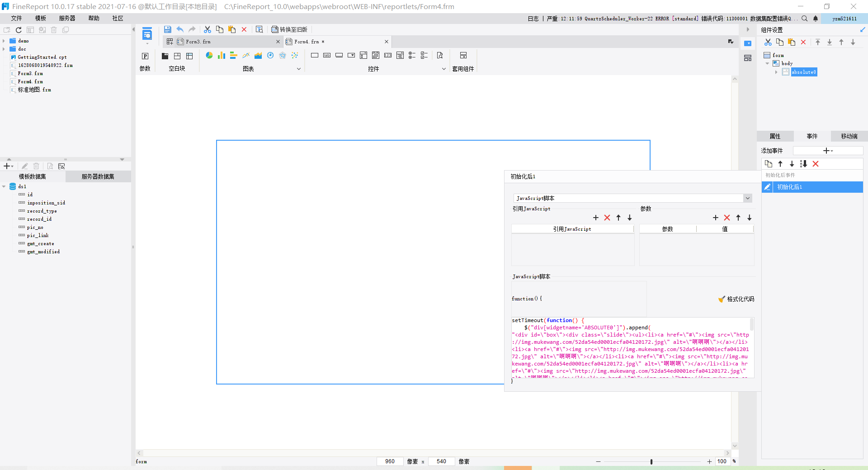Expand the doc folder
Image resolution: width=868 pixels, height=470 pixels.
pos(4,49)
